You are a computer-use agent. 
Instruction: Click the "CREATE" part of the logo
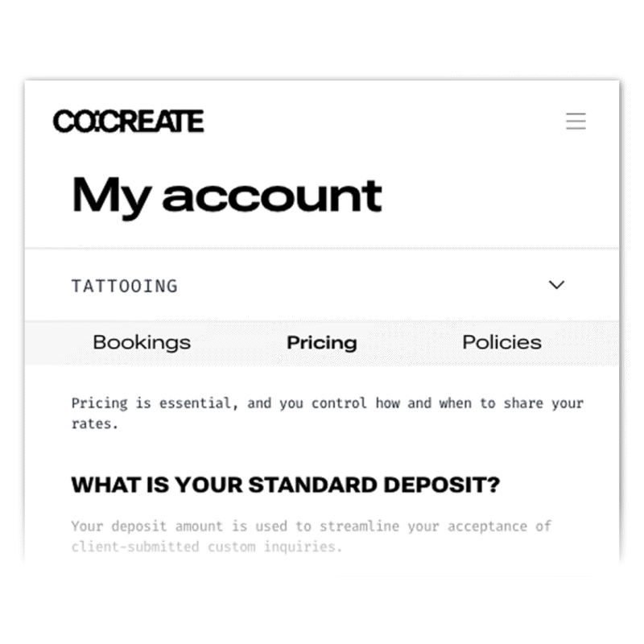coord(159,122)
